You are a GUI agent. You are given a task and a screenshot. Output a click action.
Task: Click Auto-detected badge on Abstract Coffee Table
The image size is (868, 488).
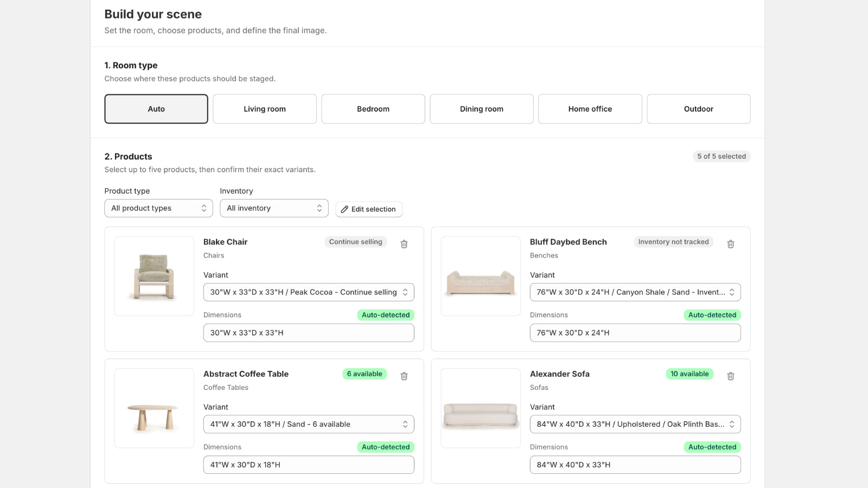386,447
